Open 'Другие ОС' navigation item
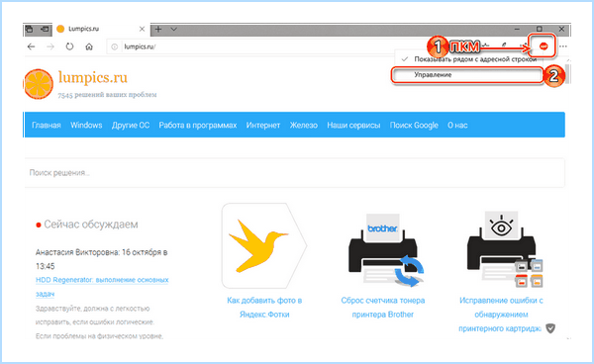This screenshot has width=594, height=364. (131, 126)
